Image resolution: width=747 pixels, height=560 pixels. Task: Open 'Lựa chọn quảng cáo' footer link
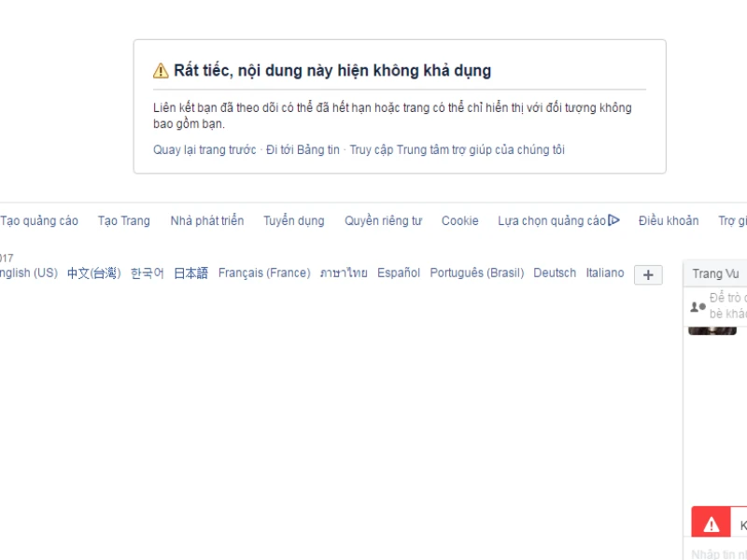[x=552, y=221]
